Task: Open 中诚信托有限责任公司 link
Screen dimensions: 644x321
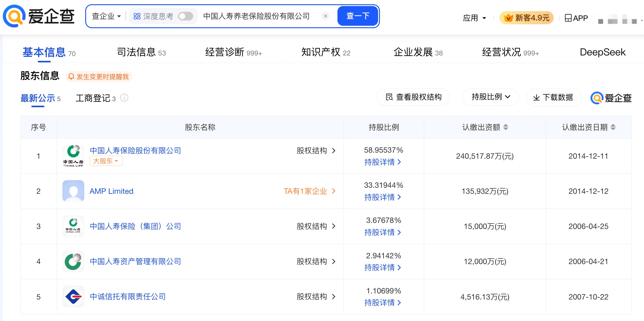Action: (128, 296)
